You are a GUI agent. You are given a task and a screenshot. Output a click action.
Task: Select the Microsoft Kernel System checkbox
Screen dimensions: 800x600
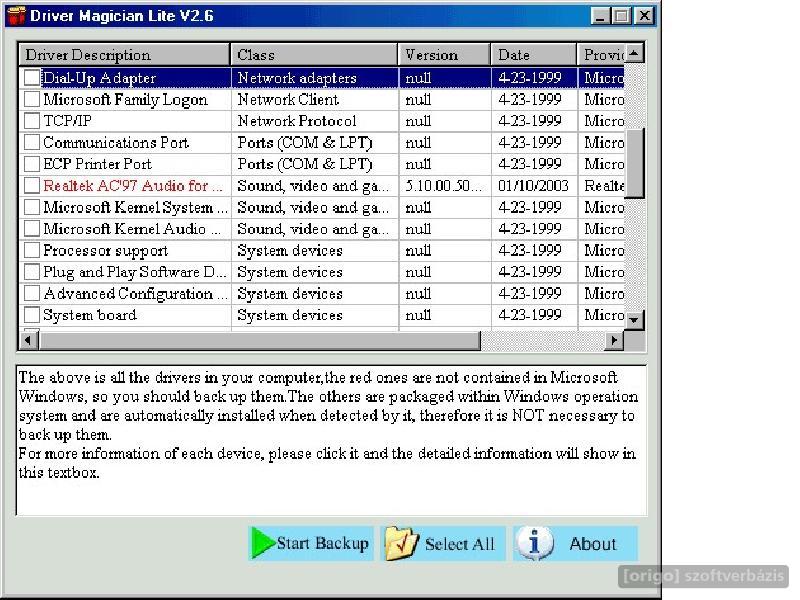click(x=32, y=207)
